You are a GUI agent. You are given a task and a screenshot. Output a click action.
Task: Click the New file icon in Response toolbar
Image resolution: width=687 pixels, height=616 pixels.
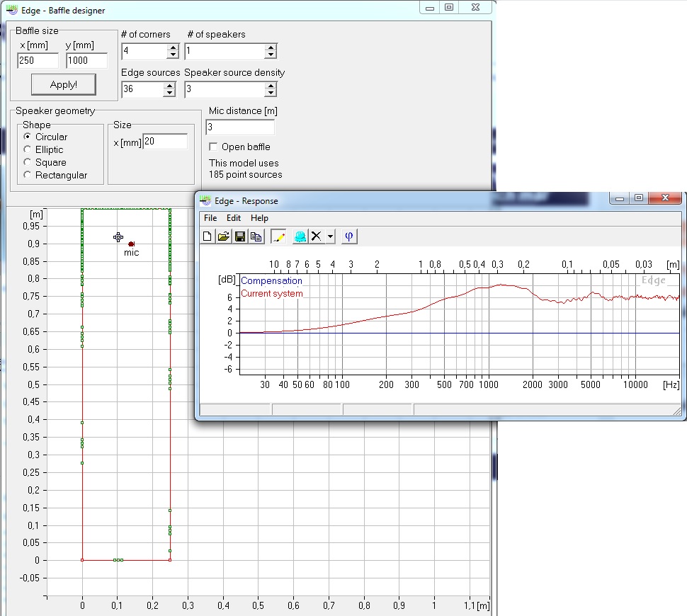point(208,237)
